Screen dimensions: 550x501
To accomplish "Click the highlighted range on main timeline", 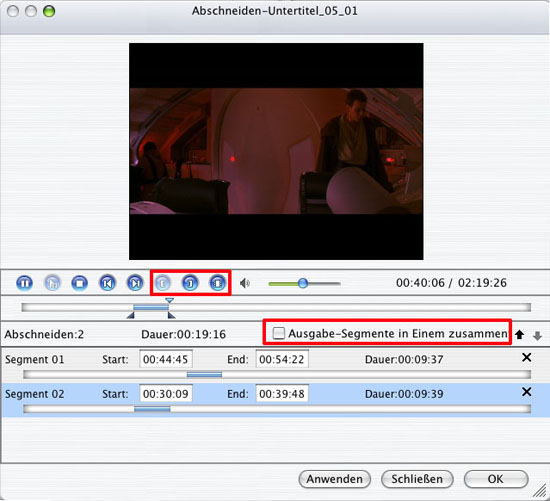I will pos(151,308).
